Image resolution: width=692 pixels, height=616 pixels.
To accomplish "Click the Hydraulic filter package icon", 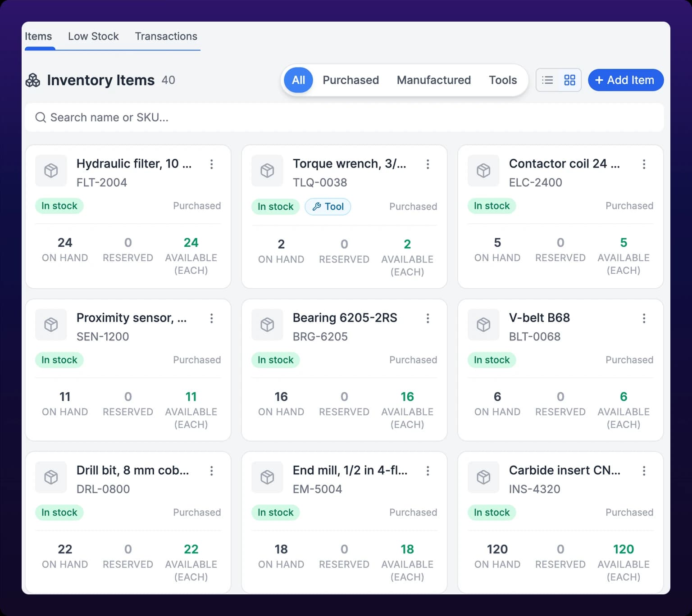I will 51,171.
